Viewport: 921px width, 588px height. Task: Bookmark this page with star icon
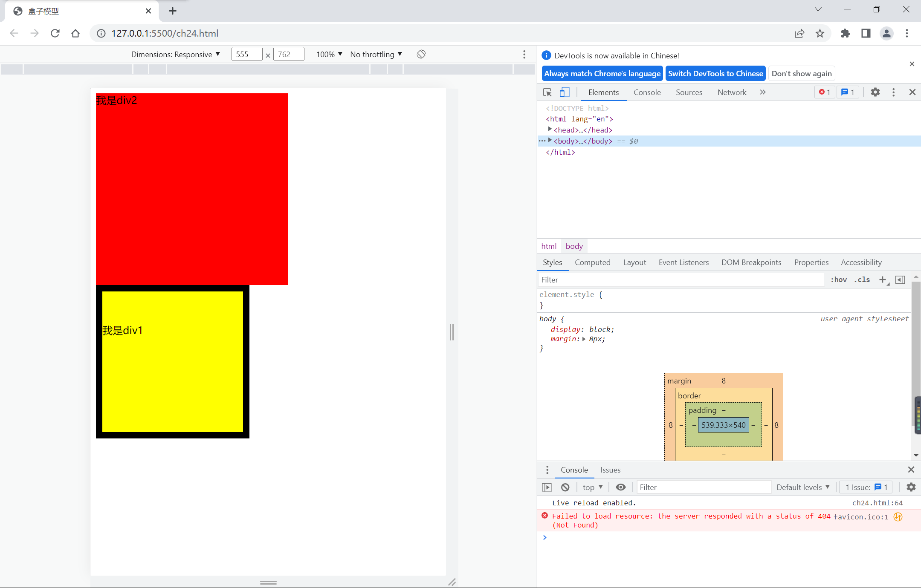[x=820, y=33]
